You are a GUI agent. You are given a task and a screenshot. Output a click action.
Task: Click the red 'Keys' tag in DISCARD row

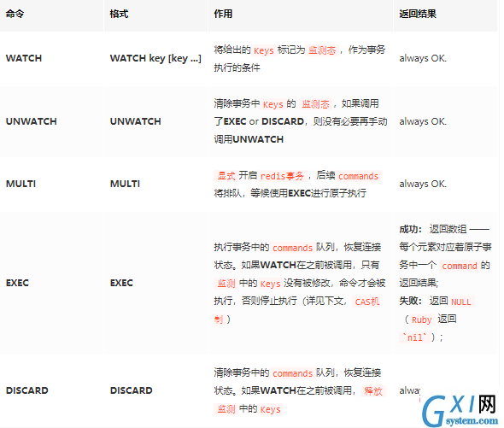(270, 409)
